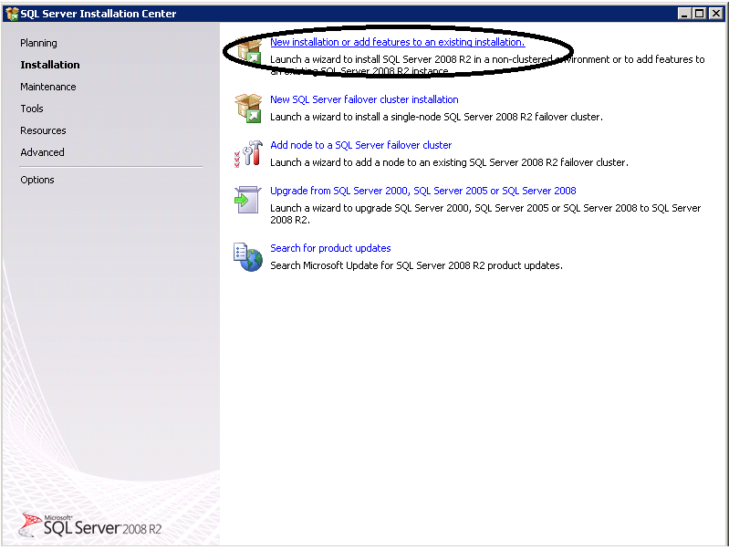The height and width of the screenshot is (560, 729).
Task: Select the Installation section
Action: (x=50, y=65)
